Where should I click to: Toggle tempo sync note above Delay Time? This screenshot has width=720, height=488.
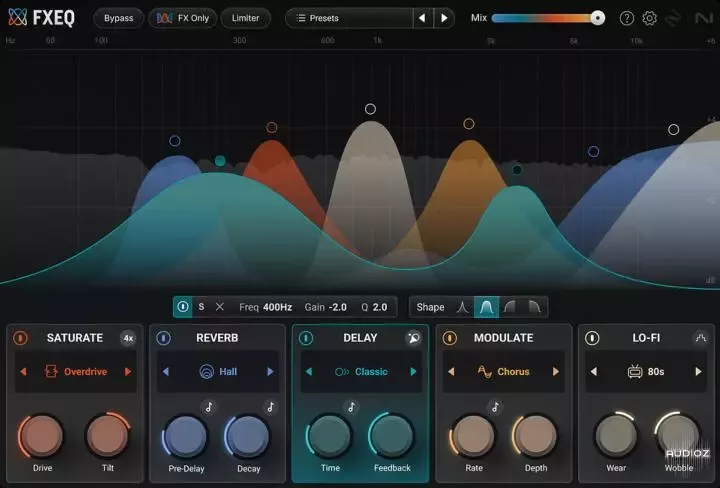[x=352, y=407]
